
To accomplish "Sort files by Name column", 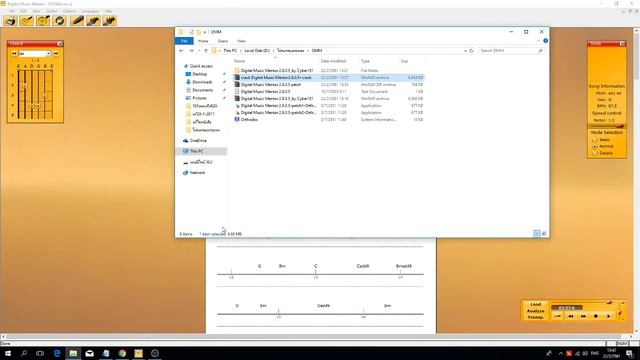I will 240,61.
